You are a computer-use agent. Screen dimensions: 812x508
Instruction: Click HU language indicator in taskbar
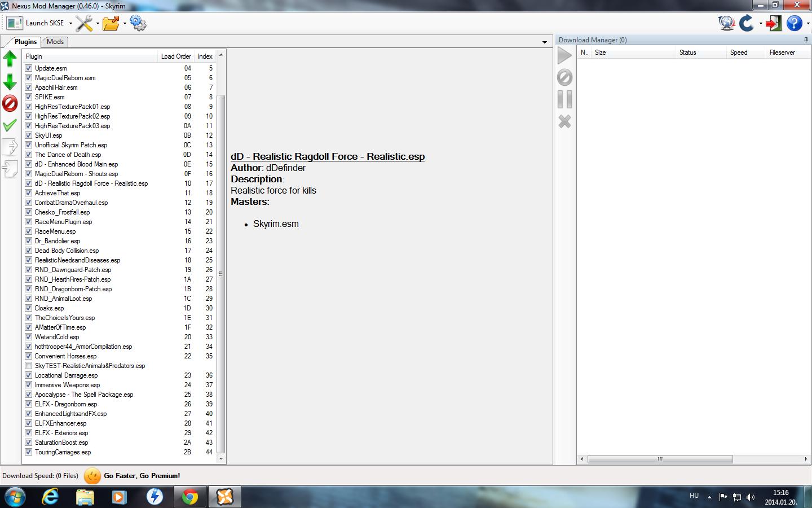pyautogui.click(x=694, y=496)
